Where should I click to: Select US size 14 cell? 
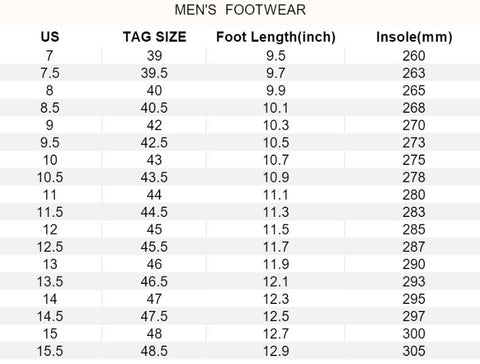click(50, 299)
